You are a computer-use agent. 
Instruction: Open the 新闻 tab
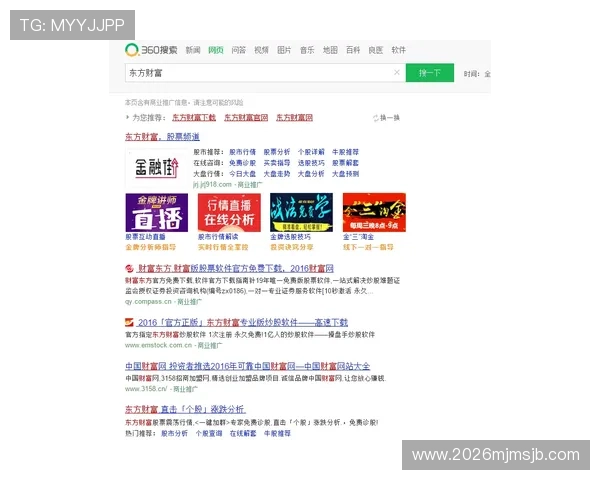[x=193, y=50]
